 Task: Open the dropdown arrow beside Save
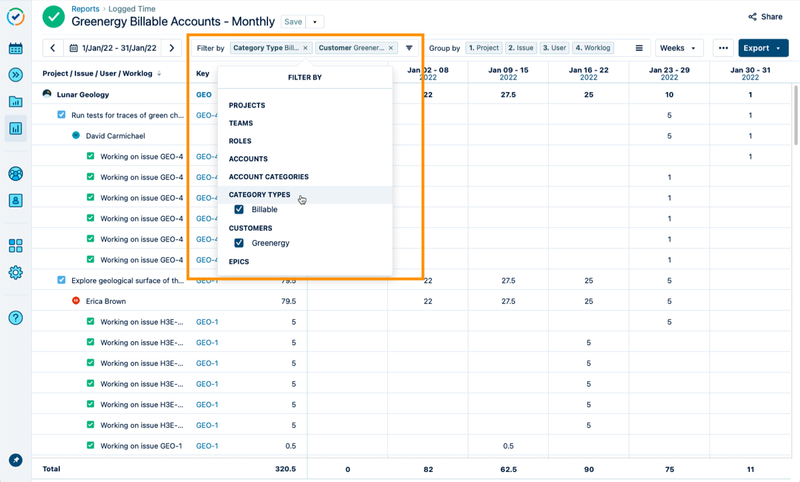tap(316, 22)
